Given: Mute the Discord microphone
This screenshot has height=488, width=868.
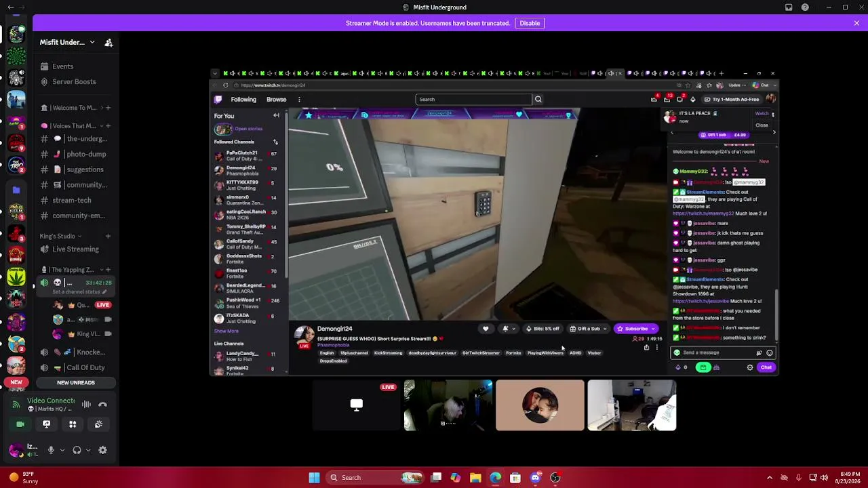Looking at the screenshot, I should tap(50, 450).
